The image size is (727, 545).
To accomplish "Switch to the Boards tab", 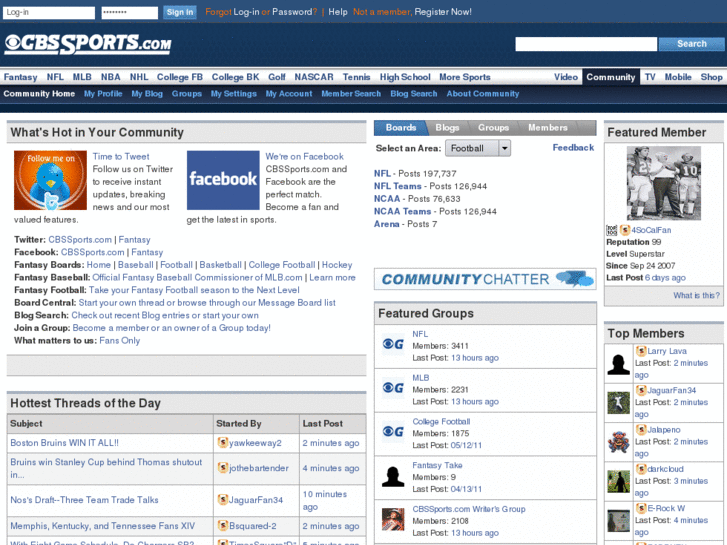I will pos(401,128).
